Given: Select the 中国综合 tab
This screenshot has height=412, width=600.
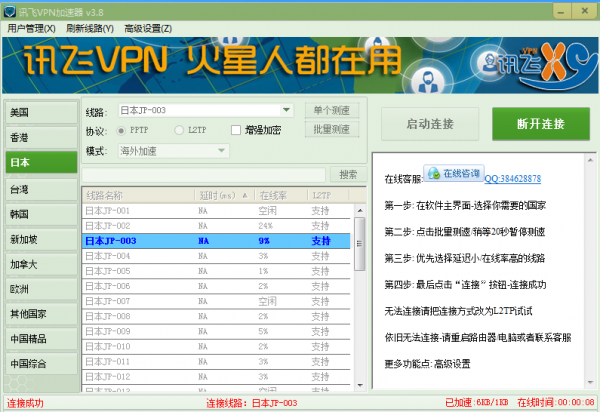Looking at the screenshot, I should tap(41, 363).
